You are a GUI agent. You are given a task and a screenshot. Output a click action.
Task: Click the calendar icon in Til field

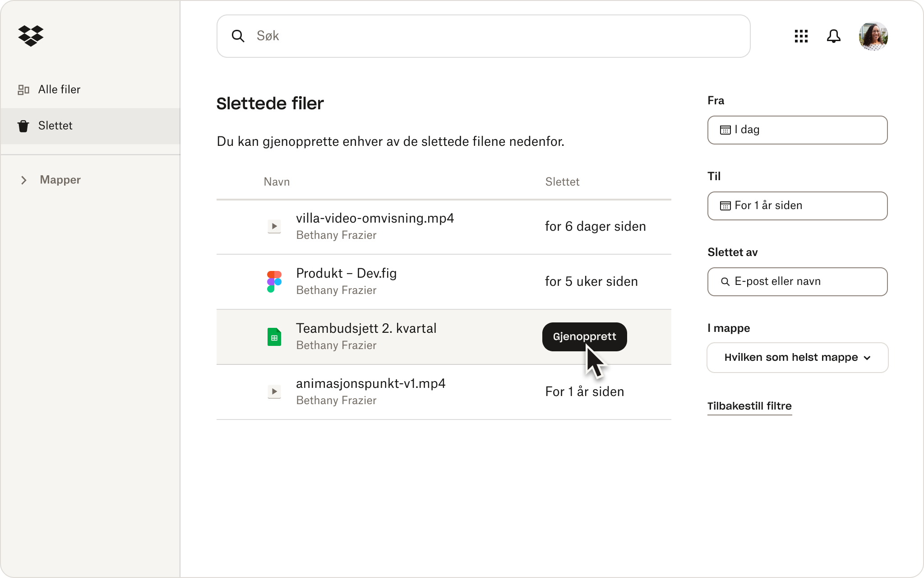tap(725, 206)
